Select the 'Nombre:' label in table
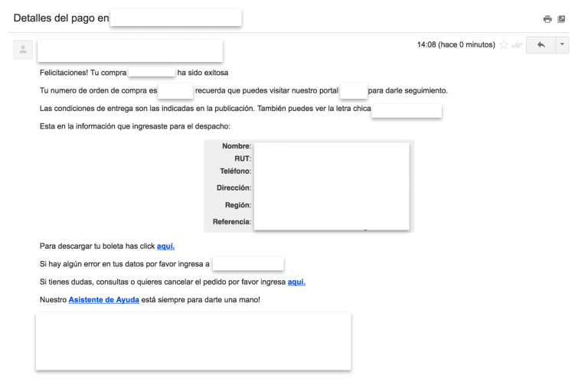 (x=237, y=146)
